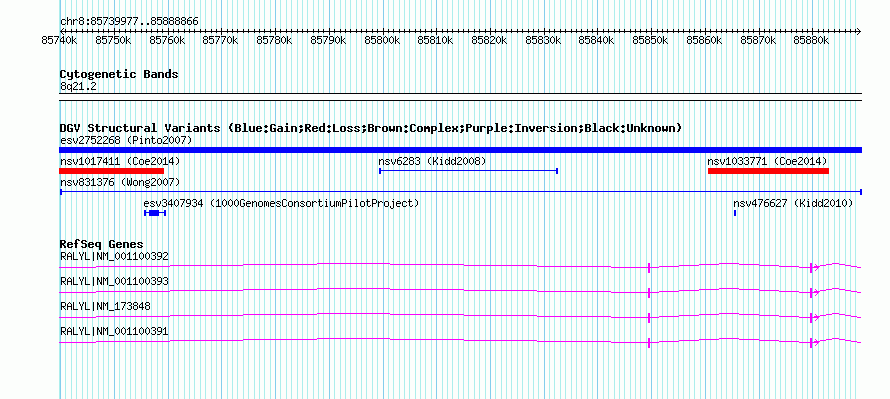Screen dimensions: 890x399
Task: Click the nsv831376 (Wong2007) label
Action: tap(120, 182)
